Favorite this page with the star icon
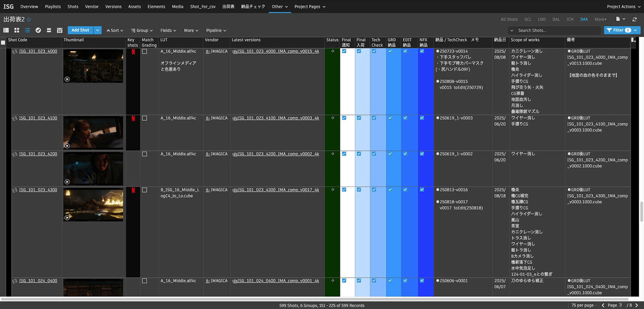 click(x=29, y=20)
